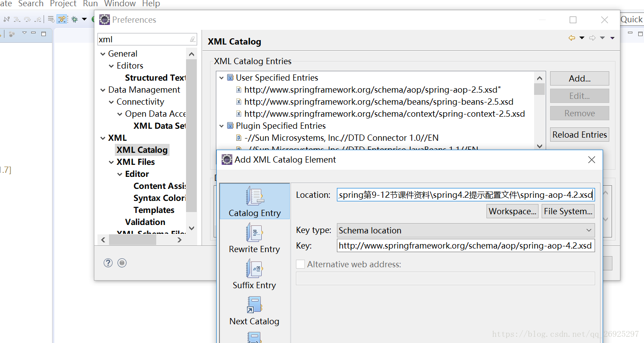Click the Reload Entries button
The height and width of the screenshot is (343, 644).
click(x=579, y=135)
